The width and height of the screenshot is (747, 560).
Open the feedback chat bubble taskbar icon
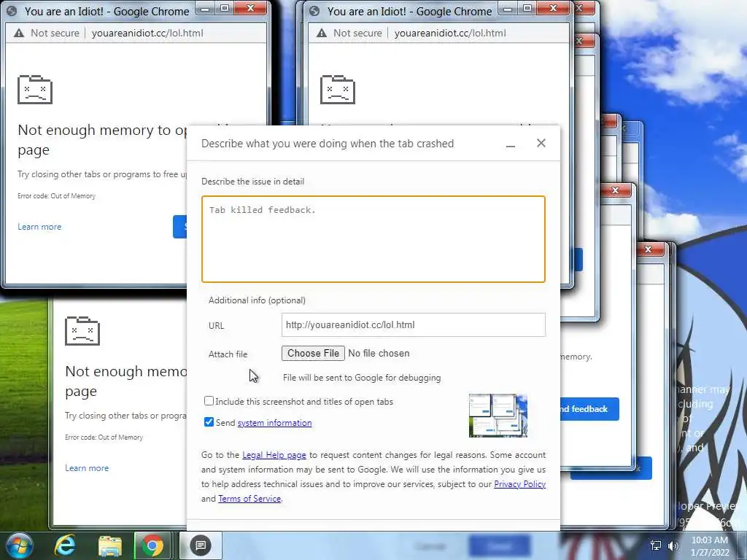(x=201, y=545)
